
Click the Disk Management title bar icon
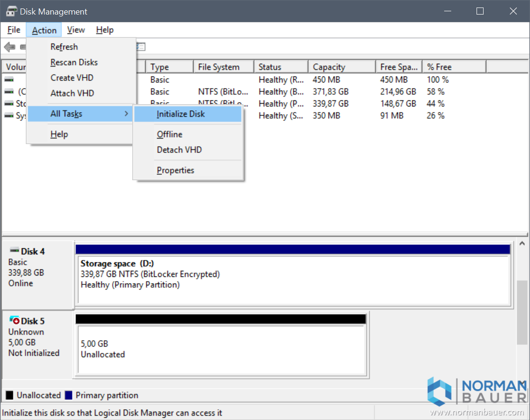click(11, 11)
